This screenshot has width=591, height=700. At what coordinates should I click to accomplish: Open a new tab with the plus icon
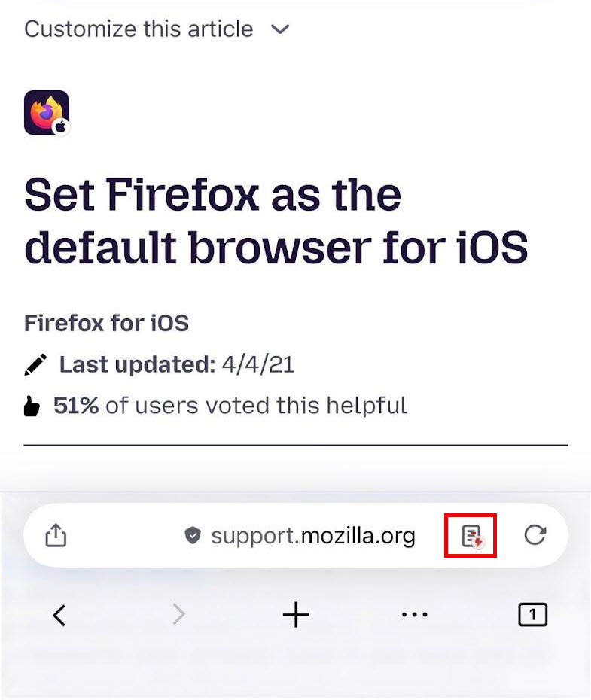(295, 613)
